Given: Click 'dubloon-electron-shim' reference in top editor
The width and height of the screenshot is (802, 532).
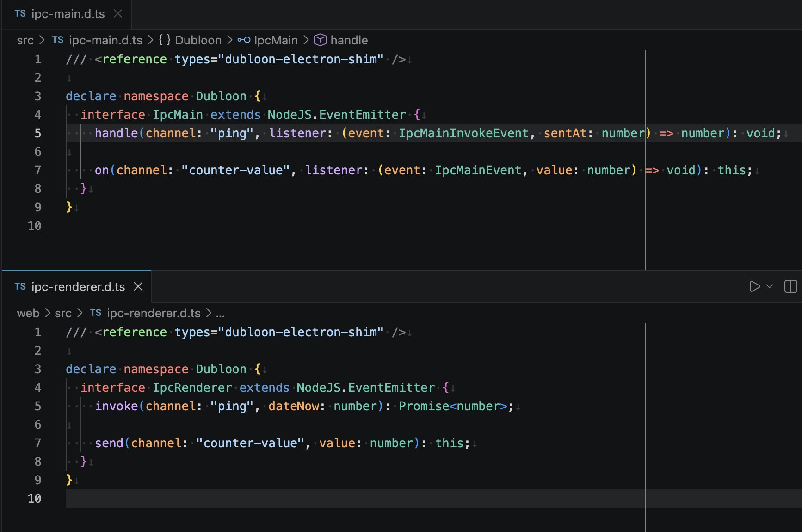Looking at the screenshot, I should pyautogui.click(x=301, y=59).
